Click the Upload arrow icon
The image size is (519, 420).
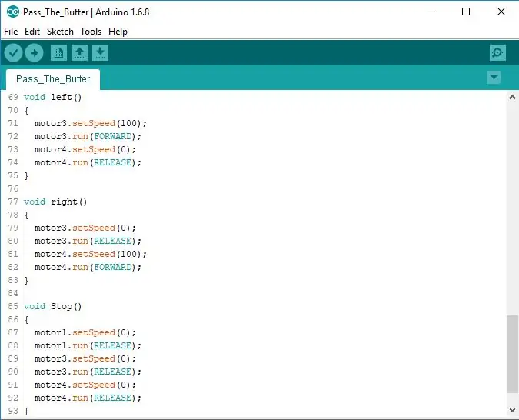(34, 52)
